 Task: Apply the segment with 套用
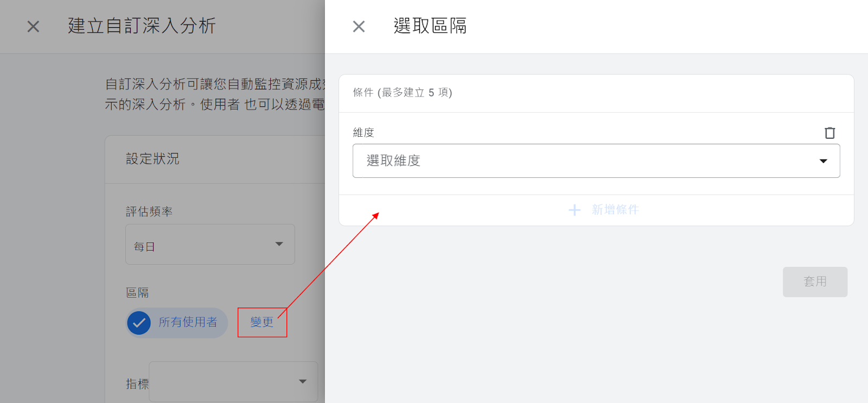(x=815, y=282)
